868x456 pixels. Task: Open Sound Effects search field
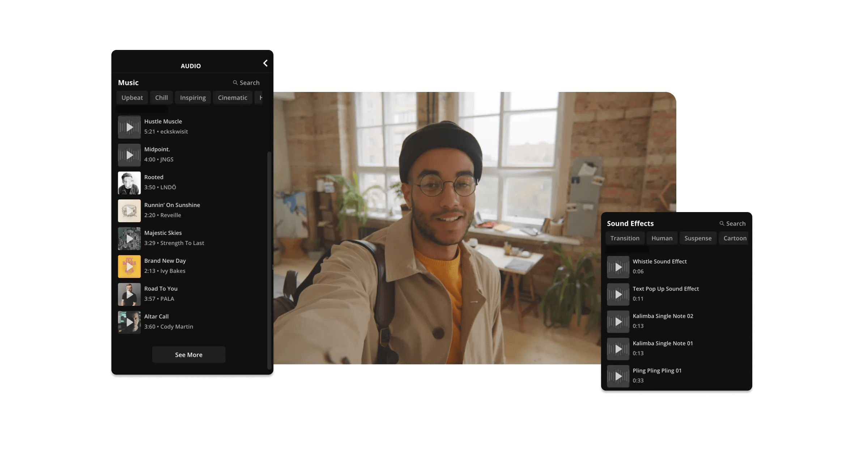[x=732, y=224]
